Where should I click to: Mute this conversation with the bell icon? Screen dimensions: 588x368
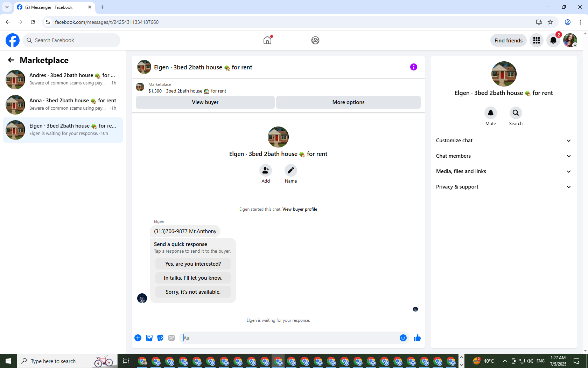(491, 113)
